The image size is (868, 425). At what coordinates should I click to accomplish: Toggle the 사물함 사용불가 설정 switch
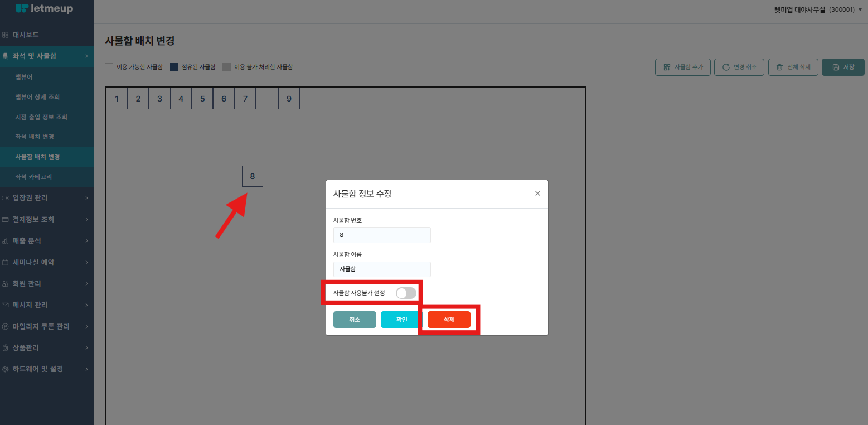pos(406,293)
